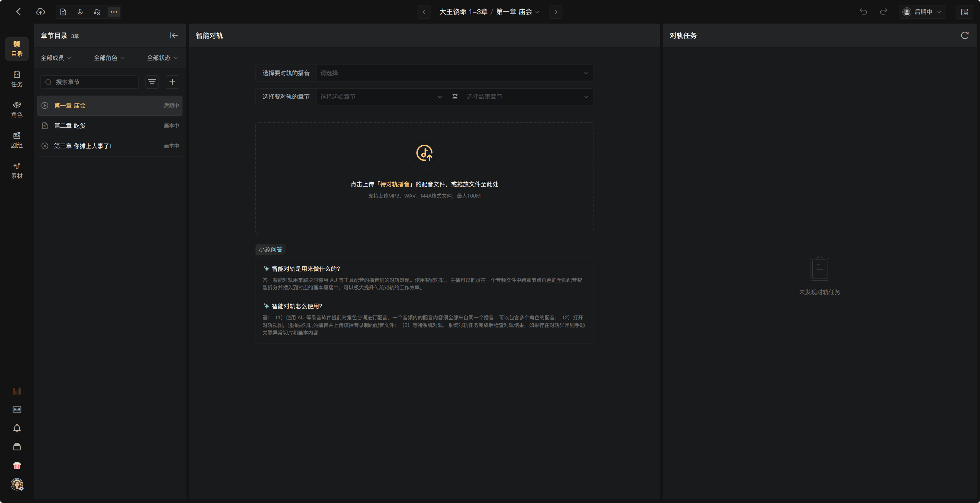Go to the previous chapter arrow
The image size is (980, 503).
pyautogui.click(x=424, y=12)
